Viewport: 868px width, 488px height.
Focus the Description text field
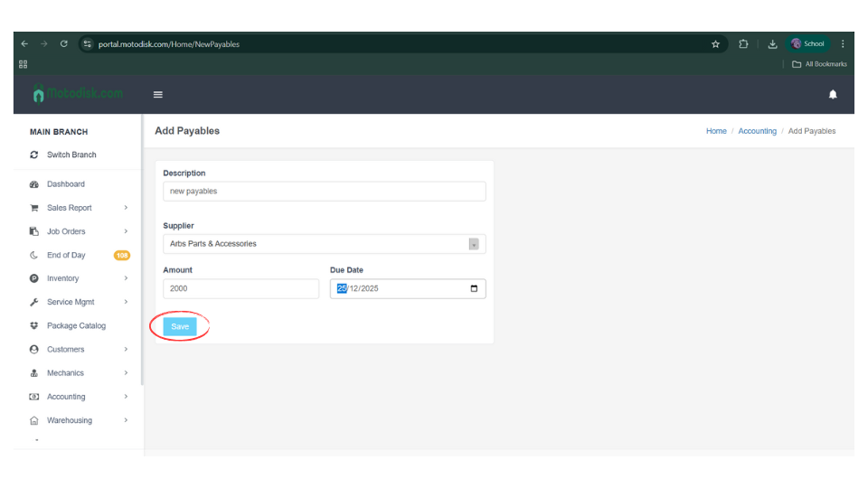324,192
